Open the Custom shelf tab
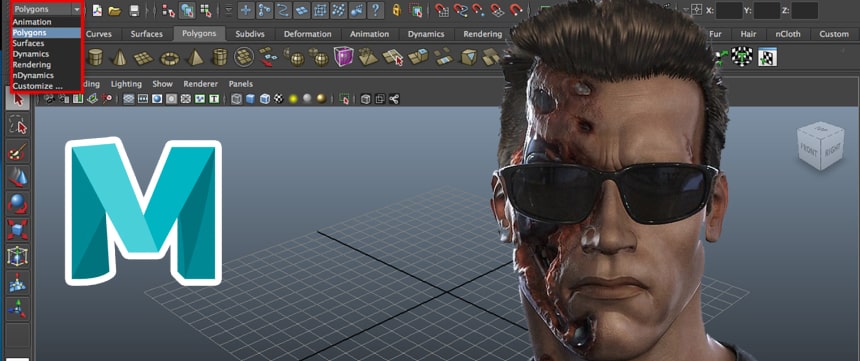The image size is (860, 361). (x=834, y=34)
